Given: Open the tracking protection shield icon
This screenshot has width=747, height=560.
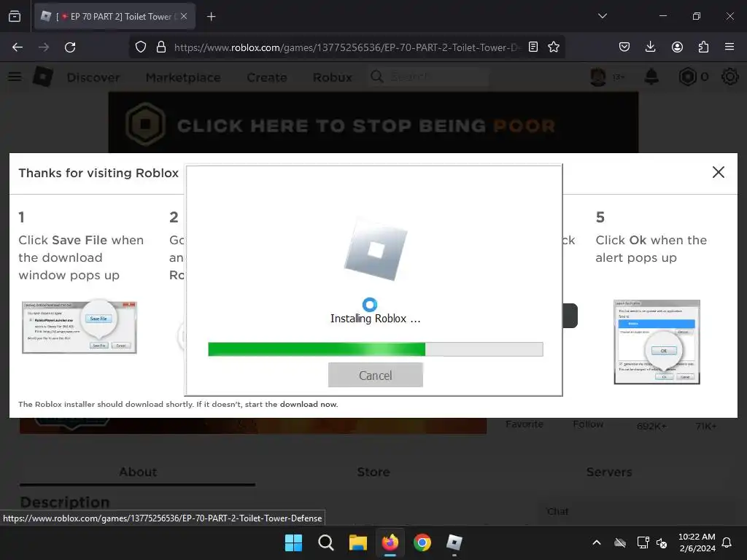Looking at the screenshot, I should pos(141,47).
